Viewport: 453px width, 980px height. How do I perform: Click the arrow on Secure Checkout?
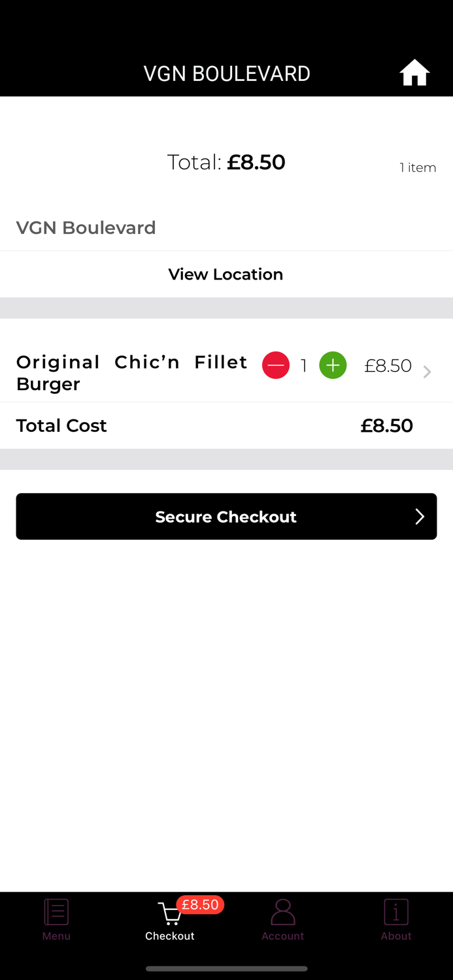(420, 517)
